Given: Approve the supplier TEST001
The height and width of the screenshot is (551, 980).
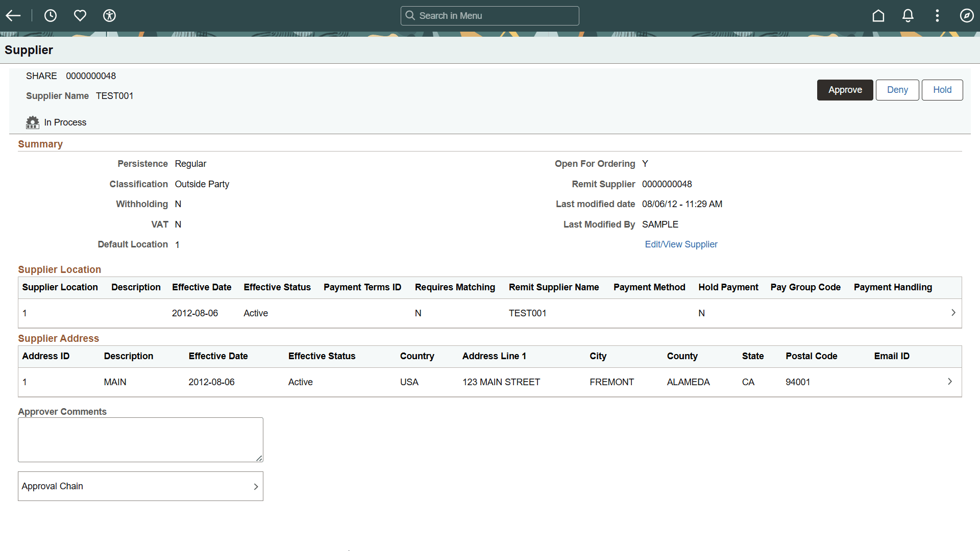Looking at the screenshot, I should pyautogui.click(x=845, y=90).
